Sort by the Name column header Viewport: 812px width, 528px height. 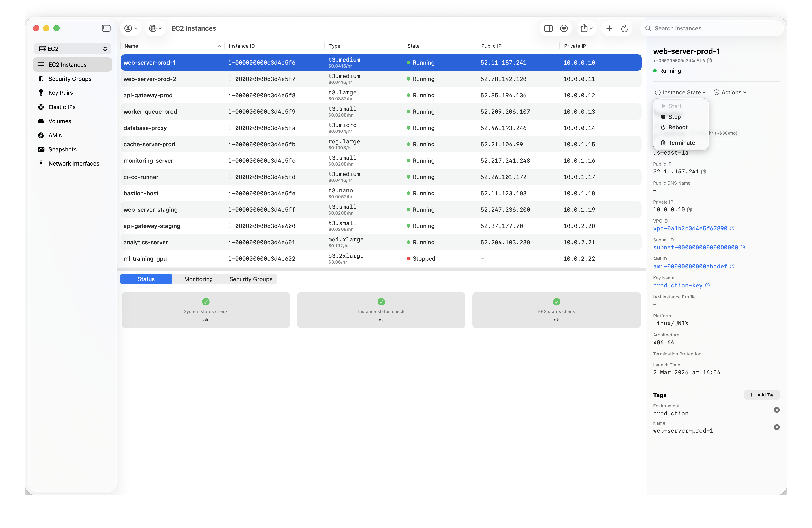[x=172, y=46]
